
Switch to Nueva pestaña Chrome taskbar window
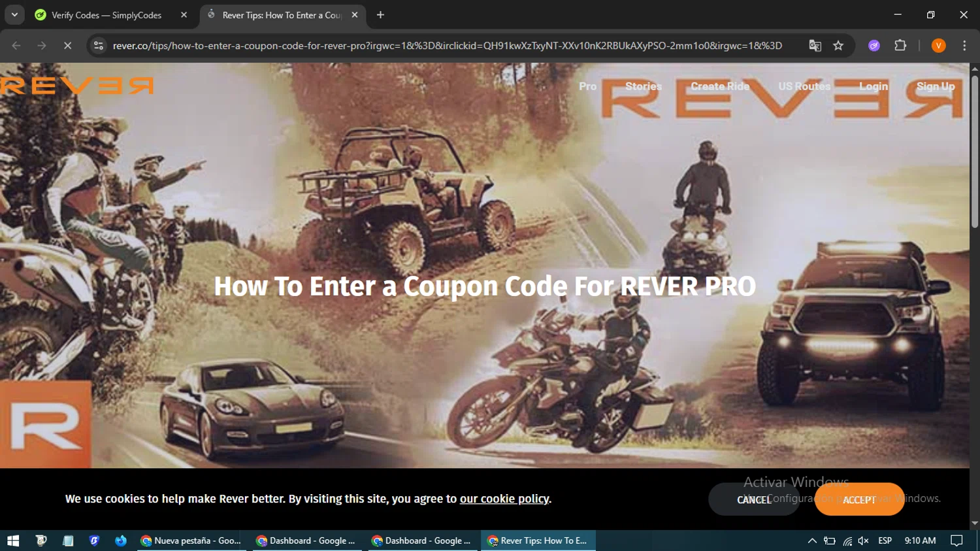(191, 541)
